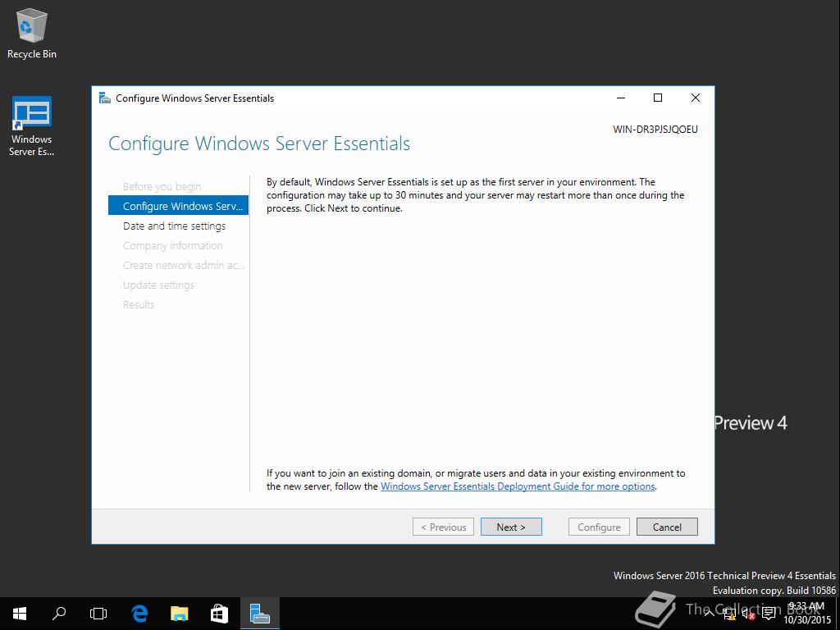The image size is (840, 630).
Task: Select the Configure Essentials taskbar app
Action: coord(260,614)
